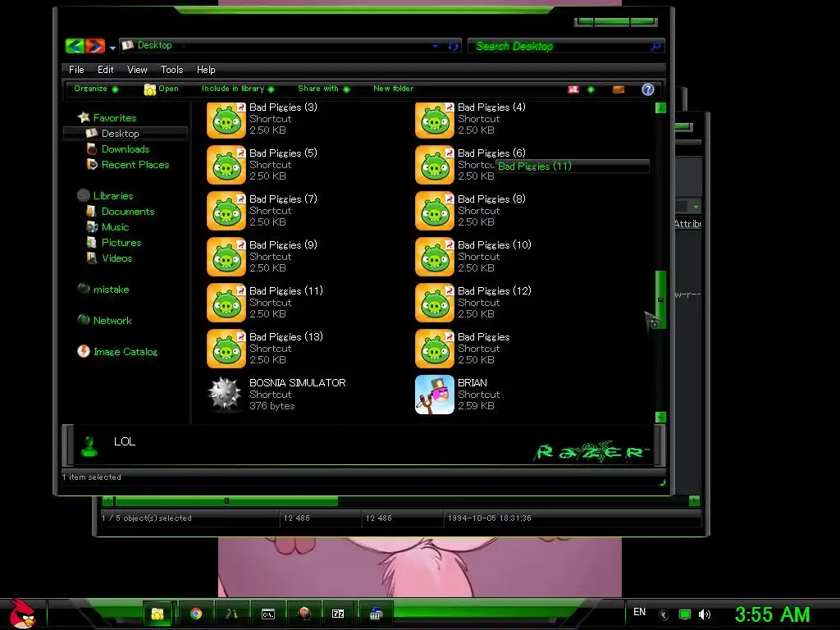Open the Tools menu
Screen dimensions: 840x630
(x=171, y=70)
